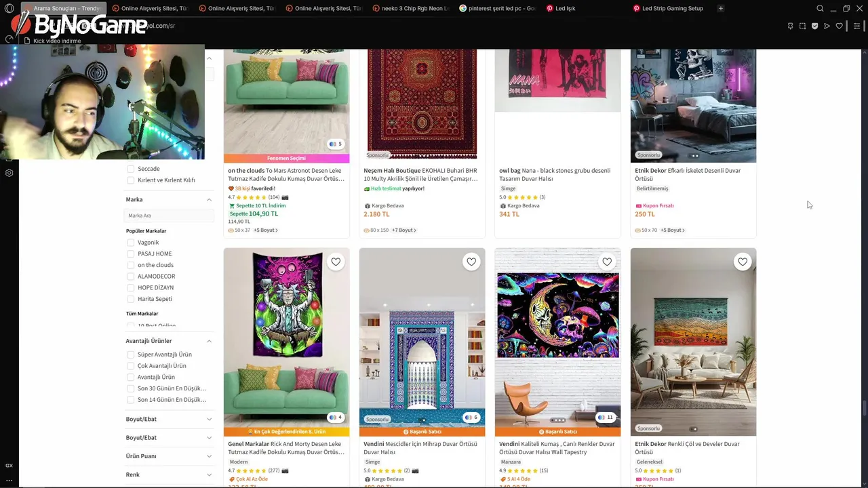Open the browser Easy Setup sliders icon
Image resolution: width=868 pixels, height=488 pixels.
857,26
